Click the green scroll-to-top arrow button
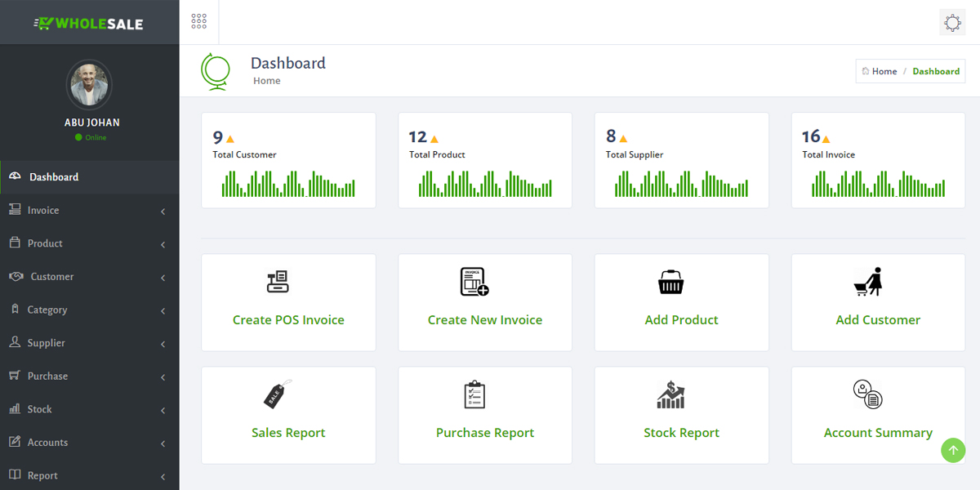Screen dimensions: 980x490 coord(953,450)
